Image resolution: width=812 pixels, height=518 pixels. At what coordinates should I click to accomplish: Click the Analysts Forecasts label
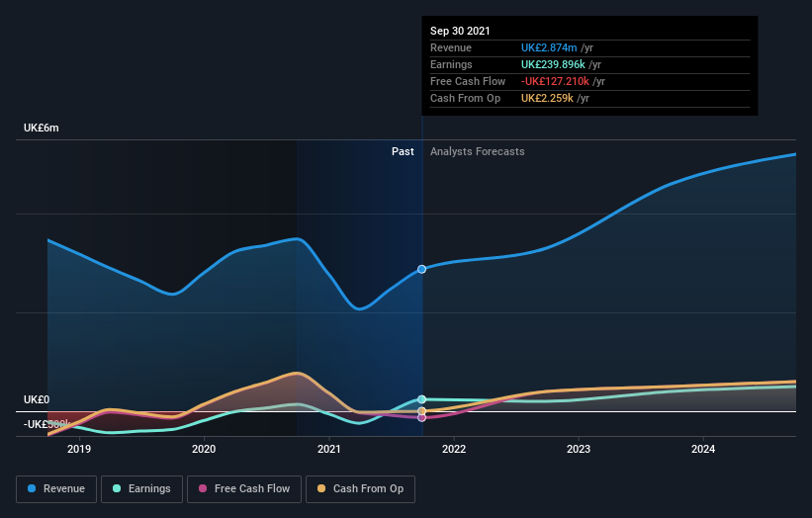pos(477,151)
